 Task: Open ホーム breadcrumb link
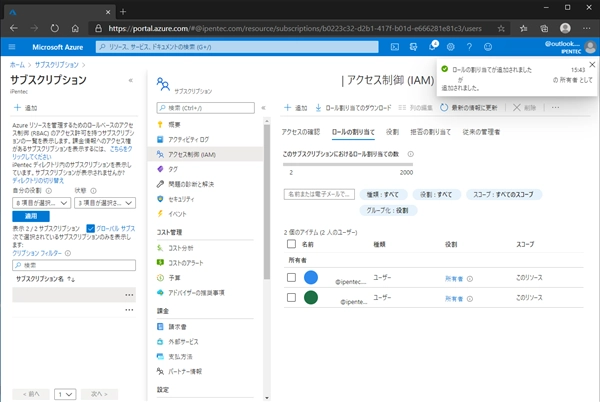point(17,65)
